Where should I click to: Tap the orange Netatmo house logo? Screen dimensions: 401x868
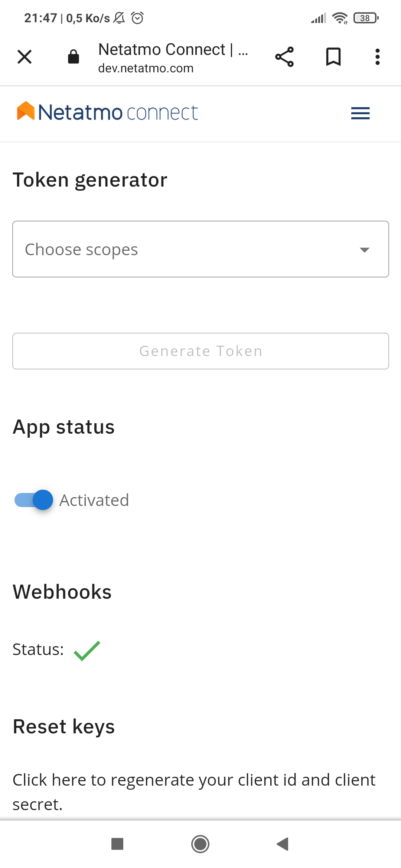(x=26, y=111)
